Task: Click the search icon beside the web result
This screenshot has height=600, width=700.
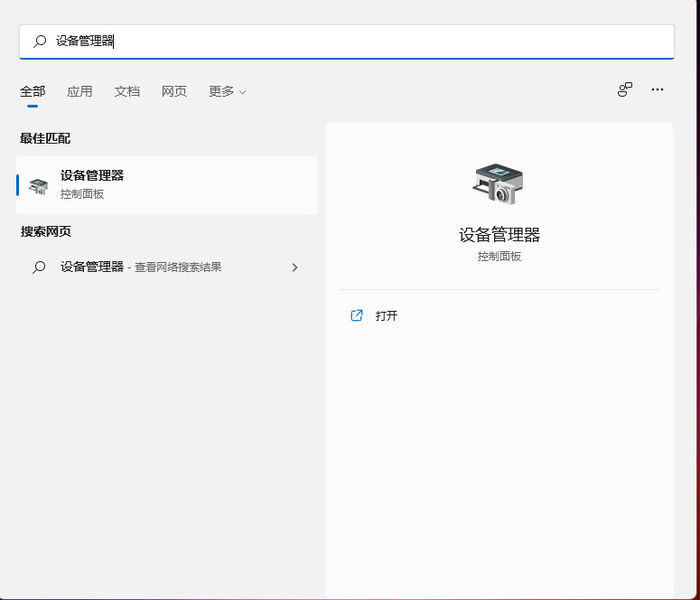Action: click(39, 267)
